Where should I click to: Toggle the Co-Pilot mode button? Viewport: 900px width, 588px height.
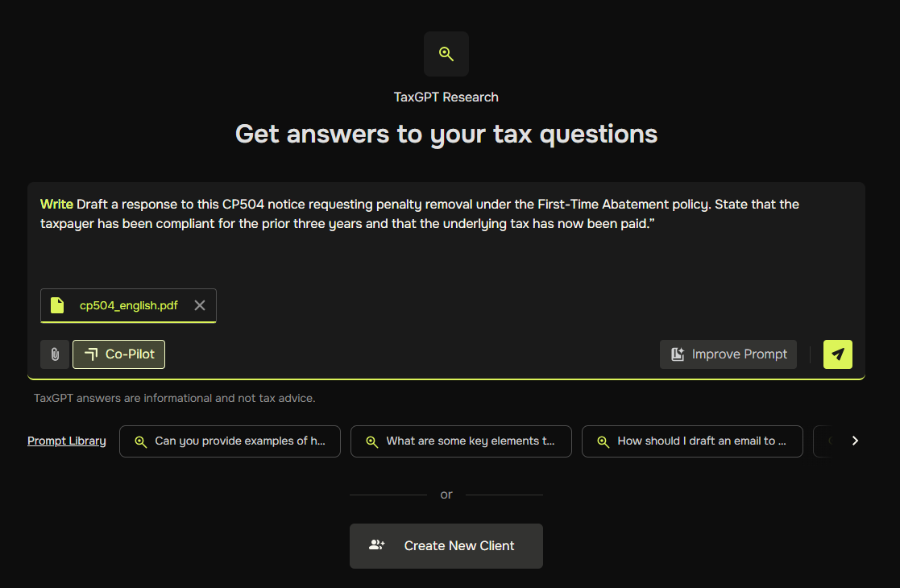[118, 354]
